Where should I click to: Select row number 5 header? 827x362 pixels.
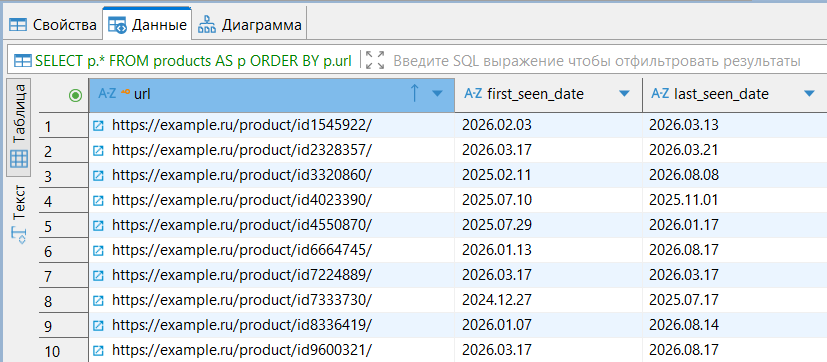point(63,225)
